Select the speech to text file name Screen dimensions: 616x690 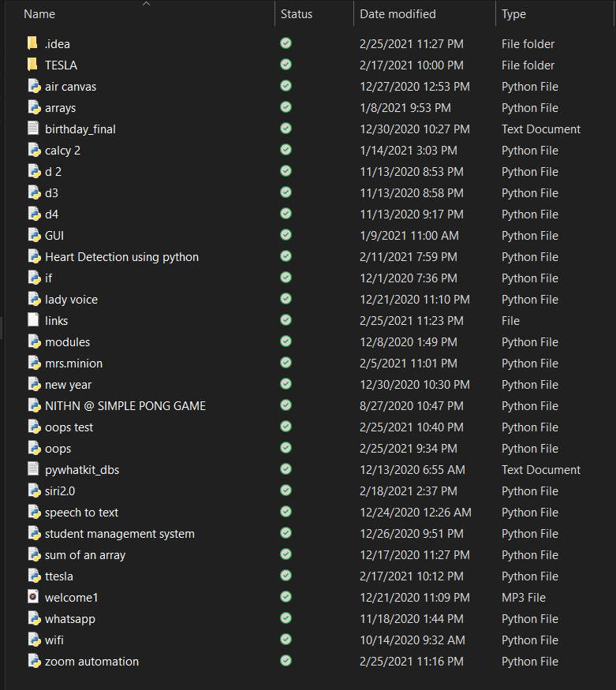click(81, 513)
